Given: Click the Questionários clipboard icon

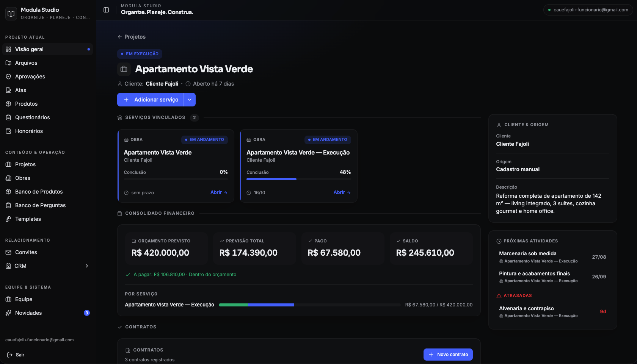Looking at the screenshot, I should point(8,117).
